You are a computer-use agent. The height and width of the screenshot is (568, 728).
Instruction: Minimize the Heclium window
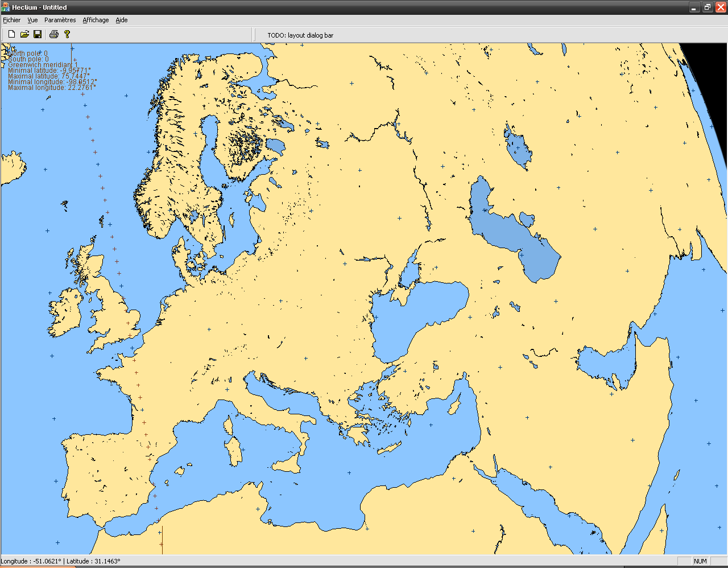(694, 7)
